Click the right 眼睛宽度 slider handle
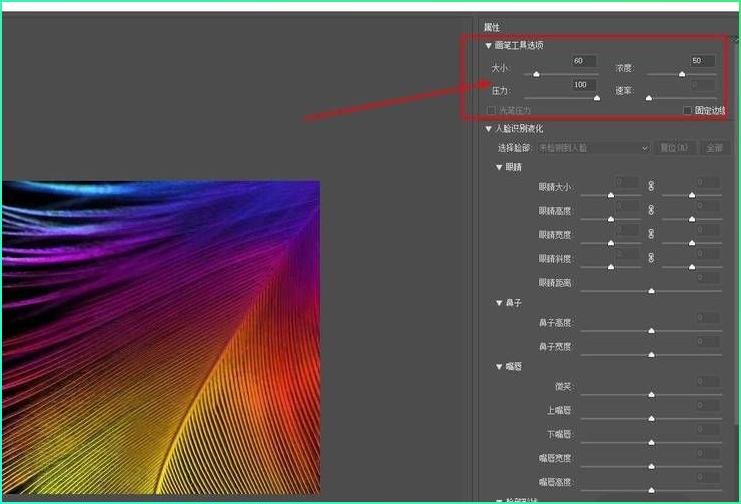Image resolution: width=741 pixels, height=504 pixels. pos(692,243)
